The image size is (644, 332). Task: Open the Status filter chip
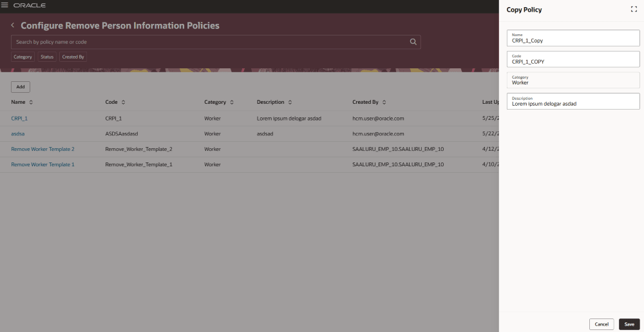[x=47, y=57]
